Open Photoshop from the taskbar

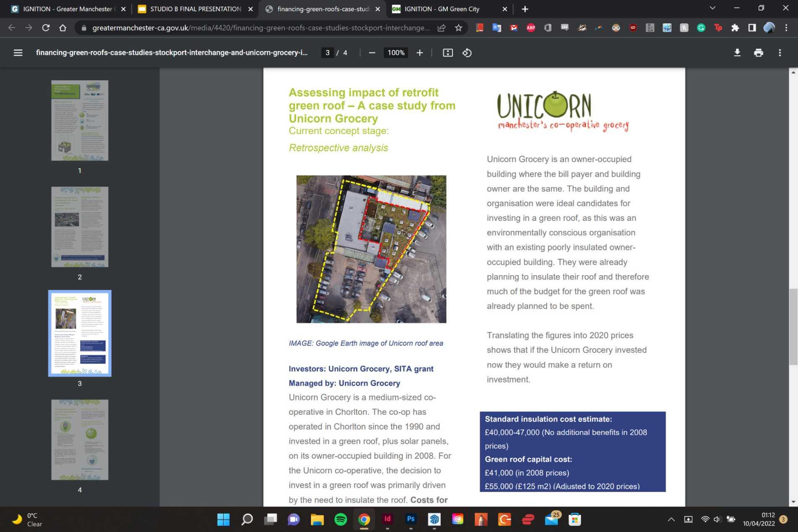[x=411, y=519]
